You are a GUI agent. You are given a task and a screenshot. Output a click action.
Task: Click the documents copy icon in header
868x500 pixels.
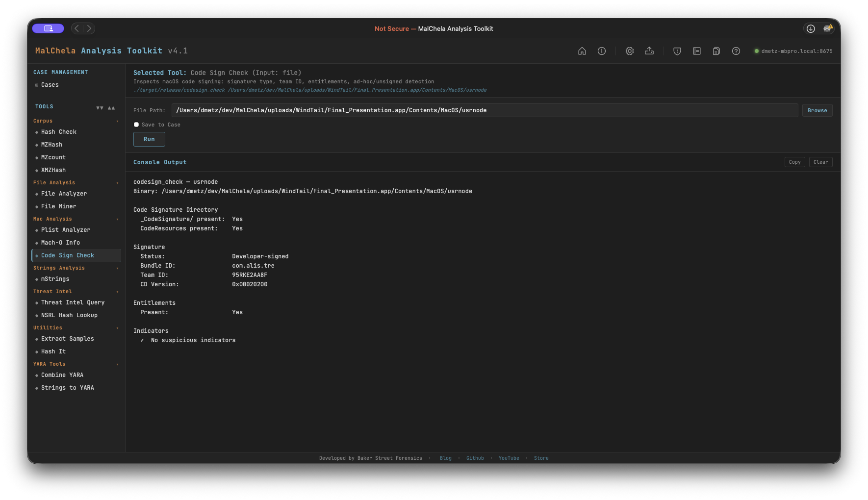(x=716, y=51)
